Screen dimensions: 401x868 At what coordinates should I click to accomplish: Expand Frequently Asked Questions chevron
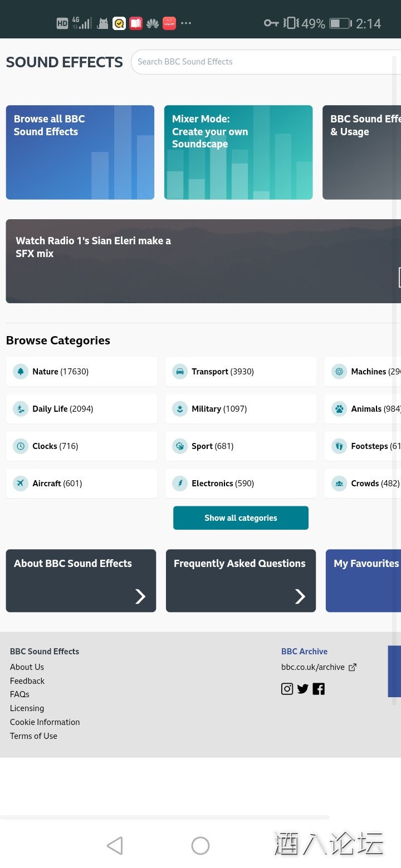click(x=300, y=596)
